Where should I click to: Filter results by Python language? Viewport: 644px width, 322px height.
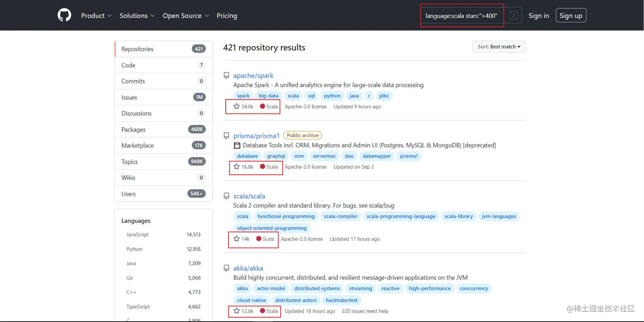click(x=134, y=249)
